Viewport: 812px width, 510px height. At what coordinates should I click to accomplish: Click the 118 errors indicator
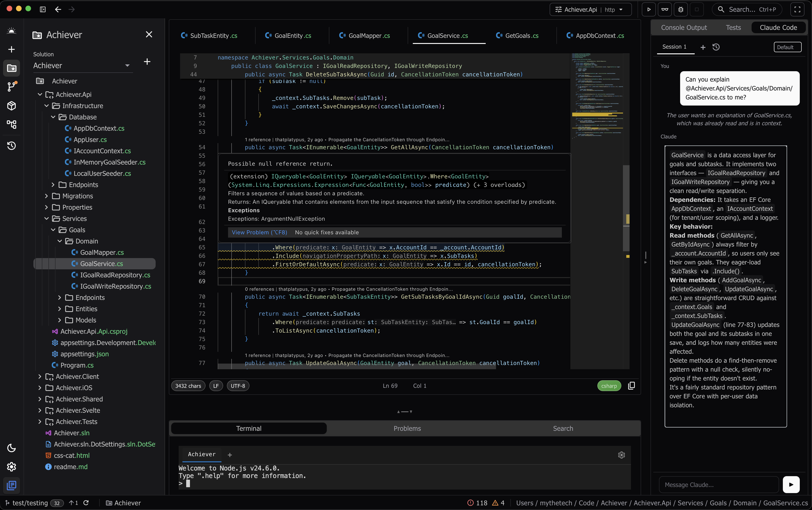pos(477,502)
